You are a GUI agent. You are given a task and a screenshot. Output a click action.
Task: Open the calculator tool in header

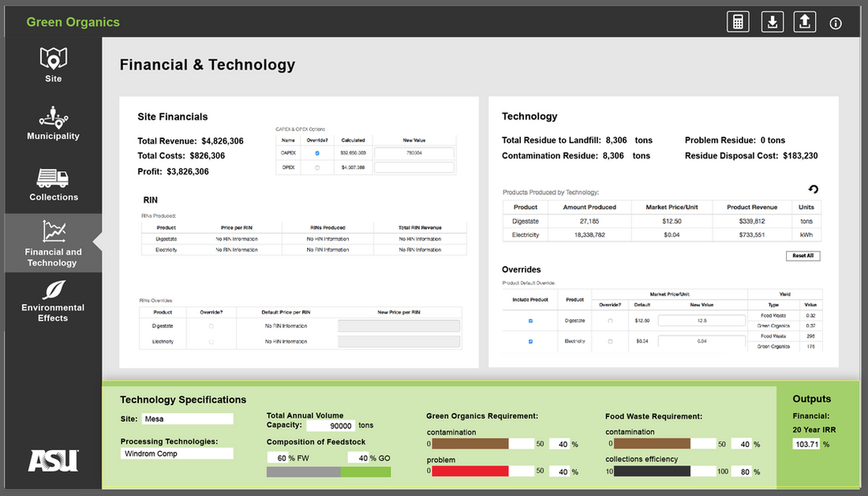pos(738,22)
